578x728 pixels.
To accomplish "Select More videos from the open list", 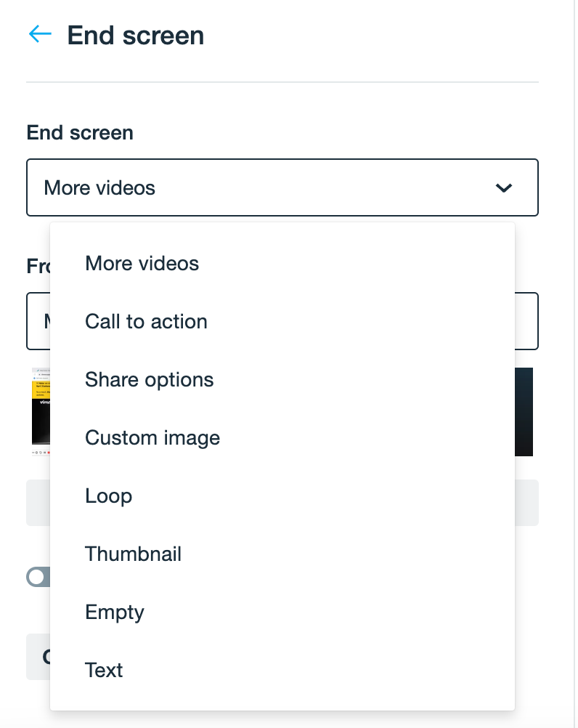I will click(x=142, y=263).
